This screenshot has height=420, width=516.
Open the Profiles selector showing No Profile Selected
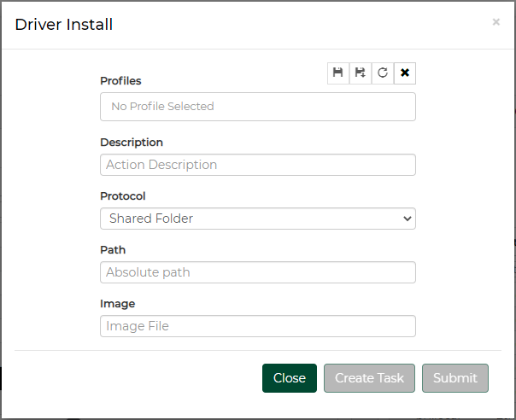pos(257,107)
